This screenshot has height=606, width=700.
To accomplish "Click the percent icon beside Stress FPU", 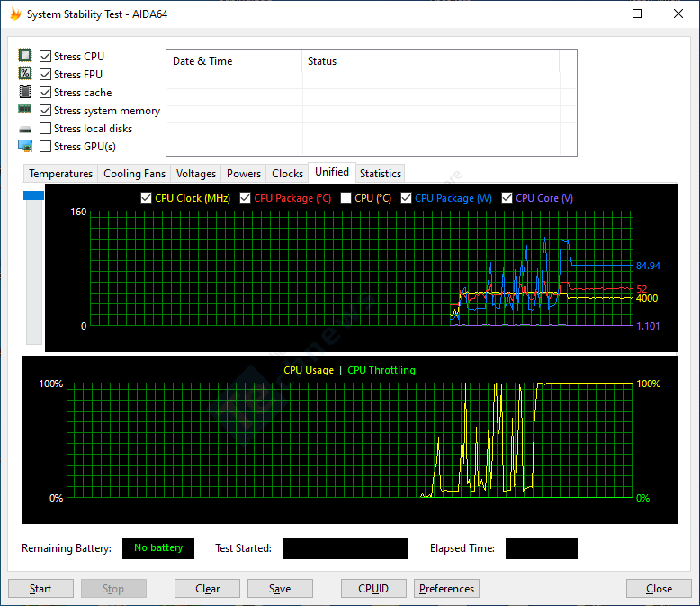I will tap(25, 73).
